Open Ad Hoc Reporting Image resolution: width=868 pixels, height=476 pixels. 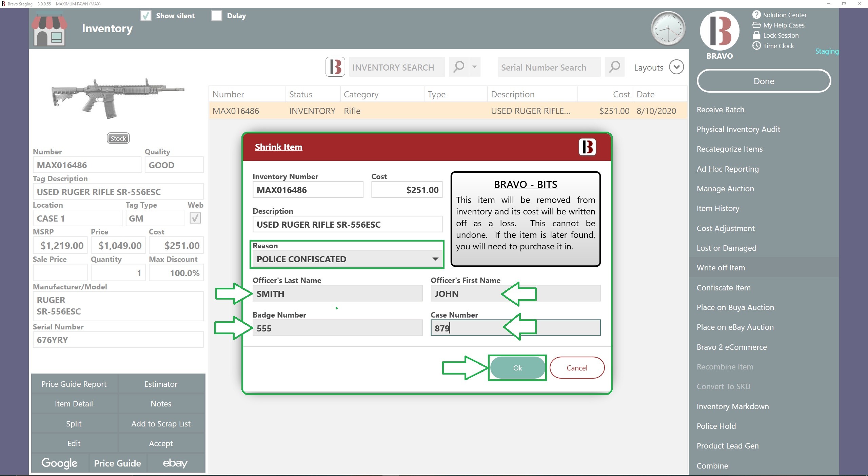click(728, 169)
